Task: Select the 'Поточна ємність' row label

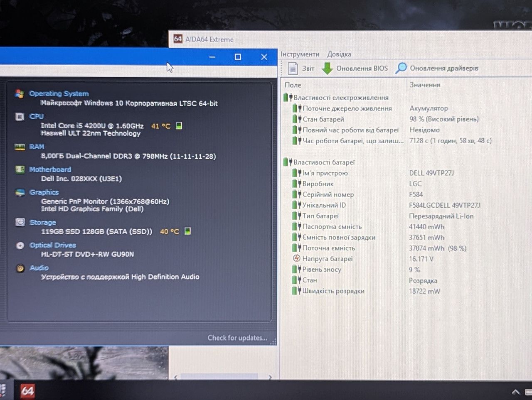Action: click(329, 248)
